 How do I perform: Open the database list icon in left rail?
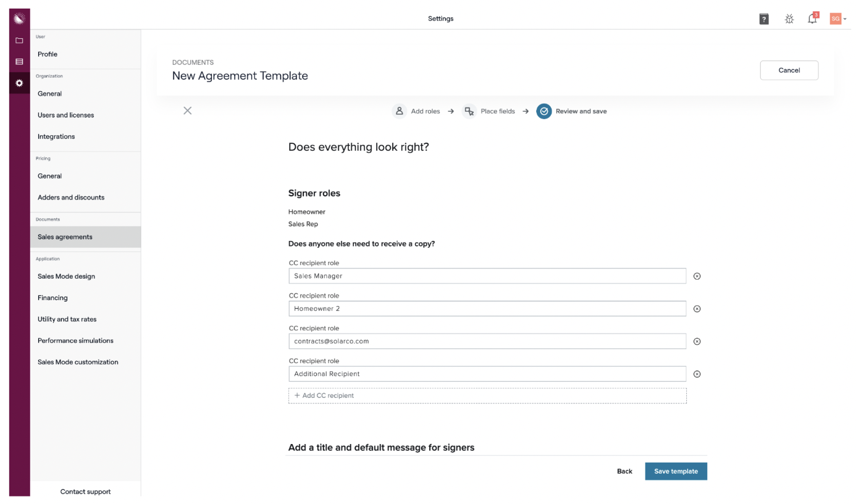tap(19, 62)
